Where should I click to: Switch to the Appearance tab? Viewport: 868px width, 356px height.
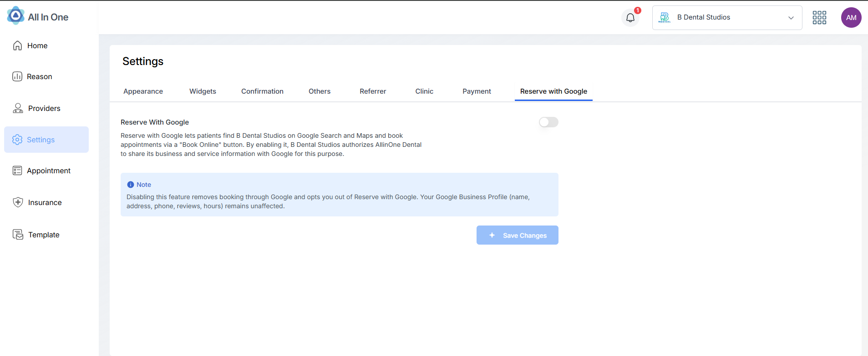(143, 91)
